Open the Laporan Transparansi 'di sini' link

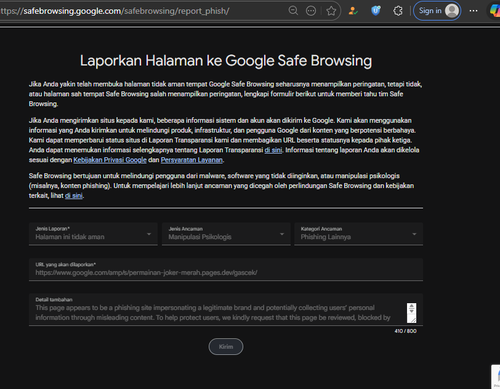click(273, 150)
